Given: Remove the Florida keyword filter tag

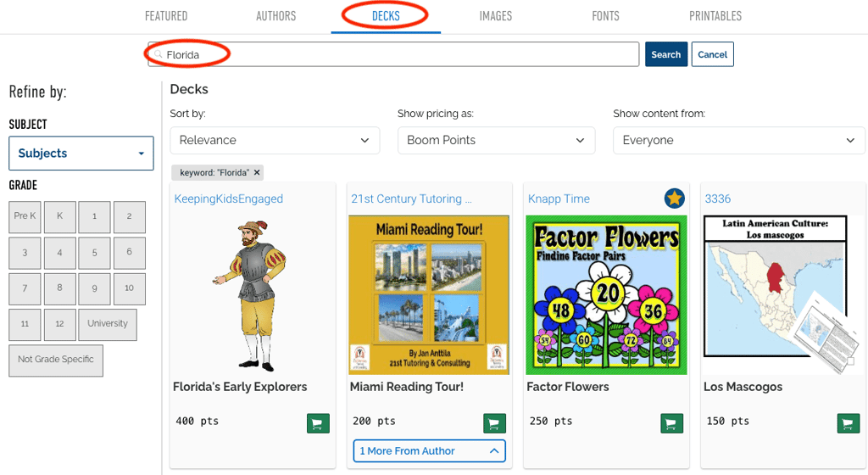Looking at the screenshot, I should (257, 172).
